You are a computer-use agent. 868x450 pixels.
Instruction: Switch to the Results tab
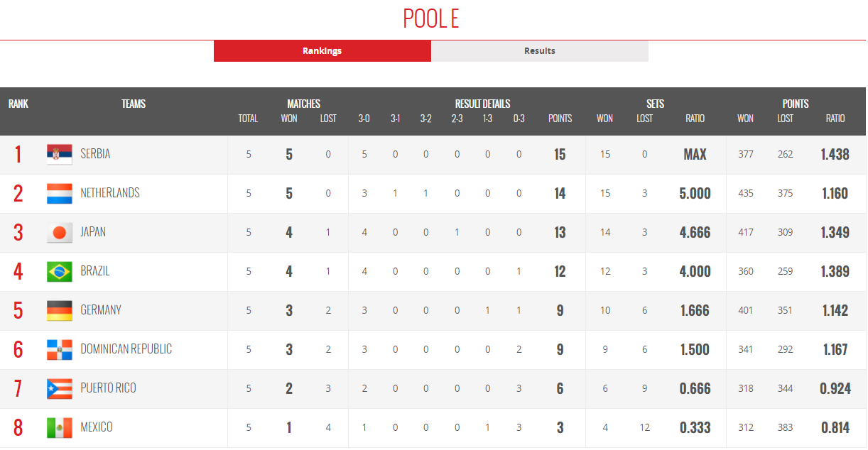click(x=540, y=51)
